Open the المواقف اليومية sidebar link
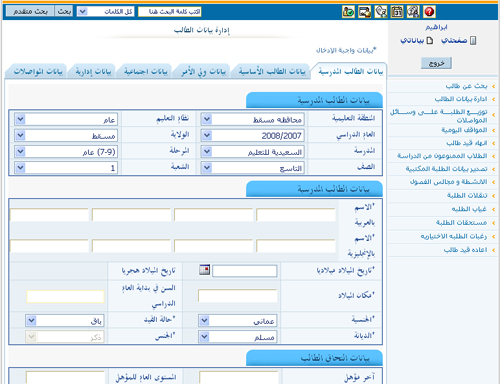This screenshot has height=384, width=500. [464, 130]
